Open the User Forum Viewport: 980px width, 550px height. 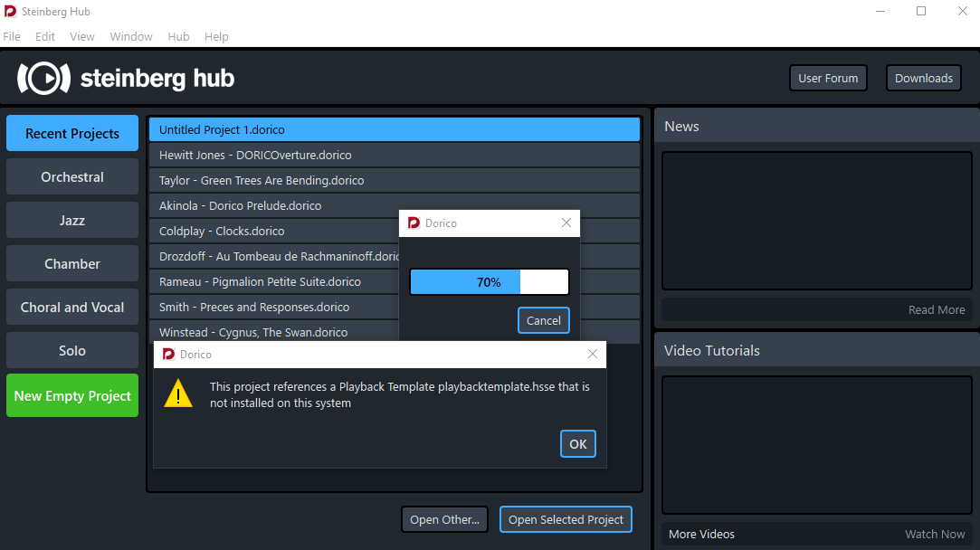pyautogui.click(x=828, y=78)
